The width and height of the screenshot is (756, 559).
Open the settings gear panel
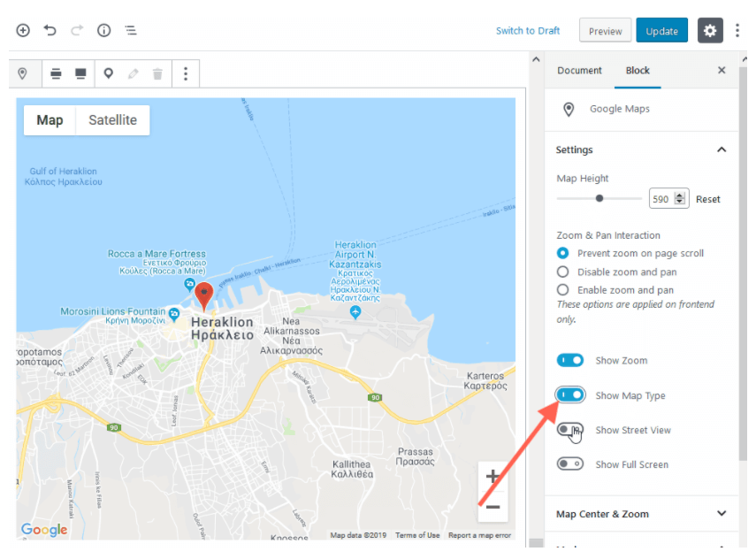click(x=710, y=30)
